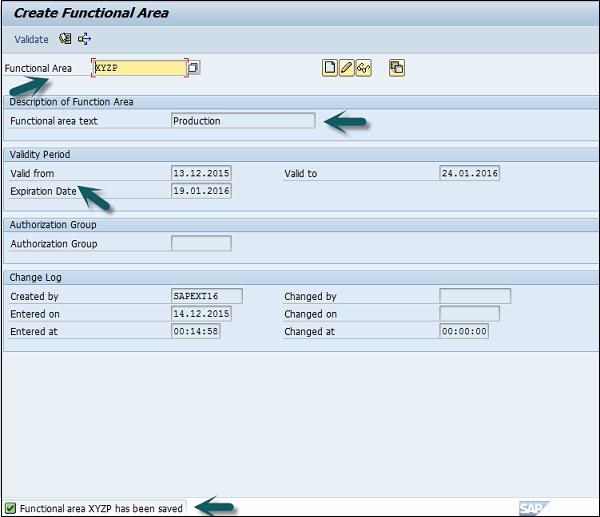Click the Create (blank page) icon
The height and width of the screenshot is (517, 600).
[x=329, y=68]
